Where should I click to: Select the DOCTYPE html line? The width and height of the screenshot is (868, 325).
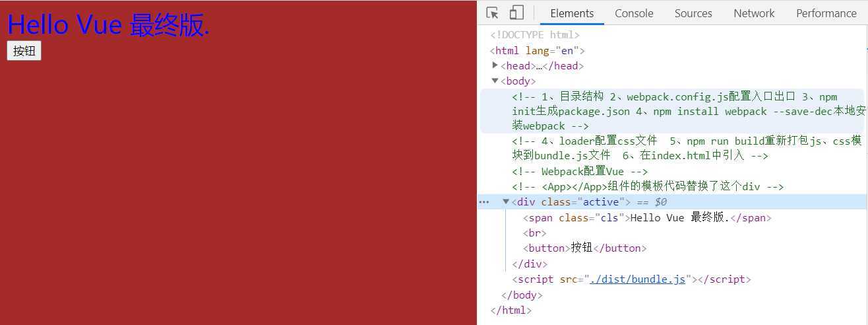pyautogui.click(x=535, y=35)
